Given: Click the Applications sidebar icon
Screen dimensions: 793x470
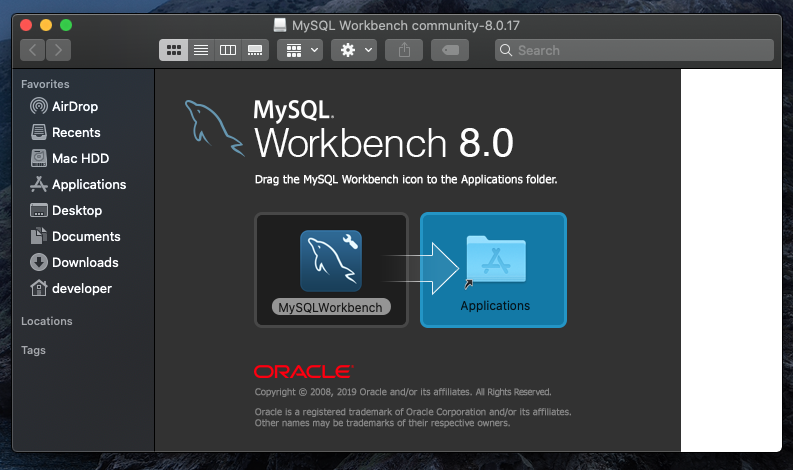Looking at the screenshot, I should [x=39, y=184].
